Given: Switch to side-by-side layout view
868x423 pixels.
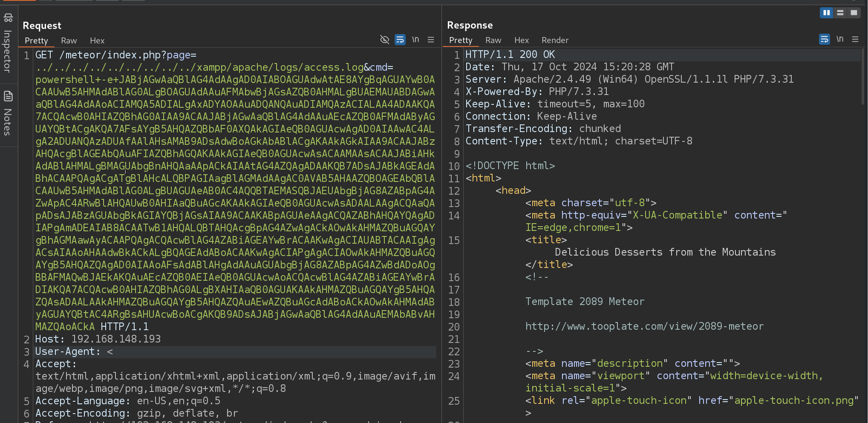Looking at the screenshot, I should pos(826,13).
